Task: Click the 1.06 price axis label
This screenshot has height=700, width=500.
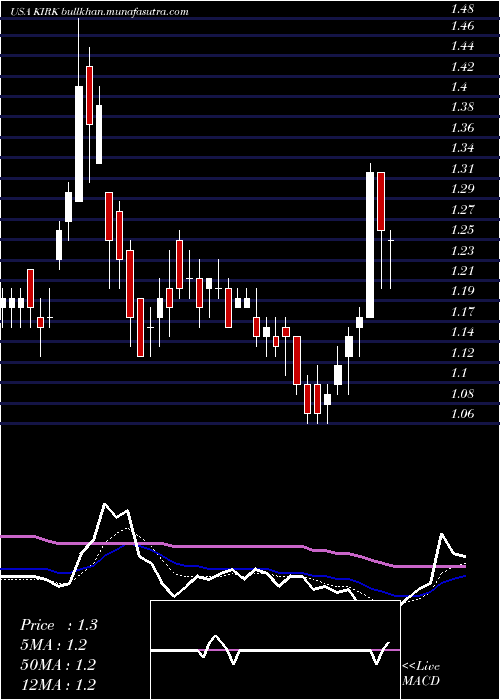Action: (x=462, y=414)
